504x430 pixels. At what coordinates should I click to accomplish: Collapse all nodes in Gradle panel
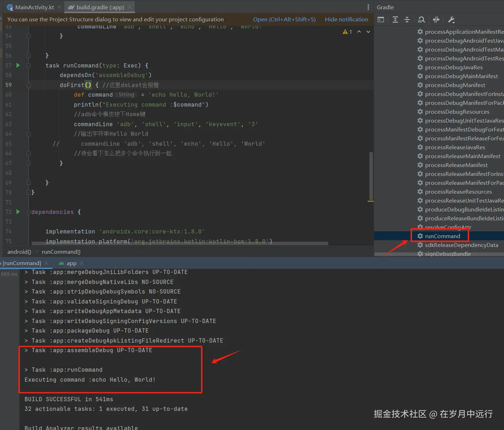click(407, 20)
